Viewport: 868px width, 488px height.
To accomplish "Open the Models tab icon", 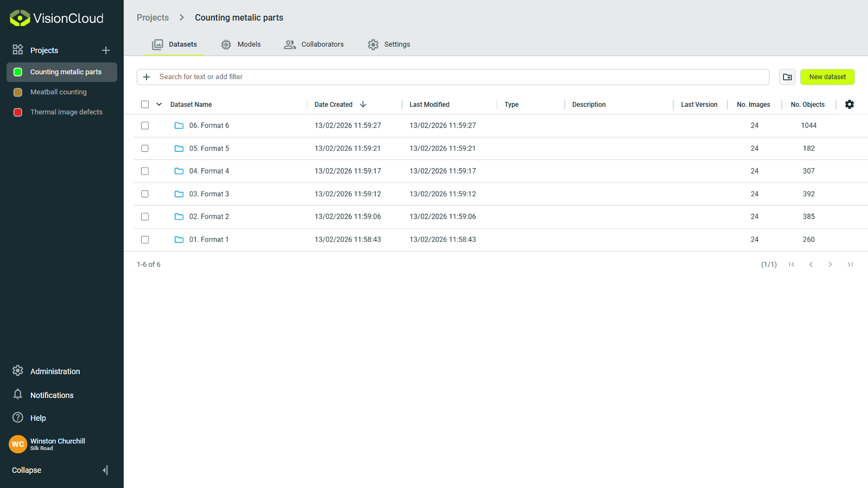I will pos(226,44).
